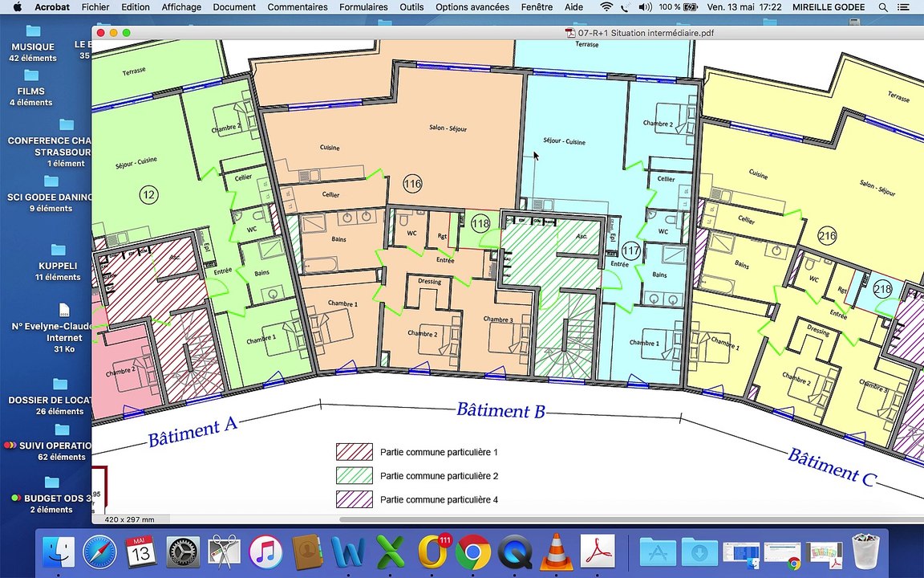Image resolution: width=924 pixels, height=578 pixels.
Task: Restore the minimized Chrome window thumbnail
Action: [783, 556]
